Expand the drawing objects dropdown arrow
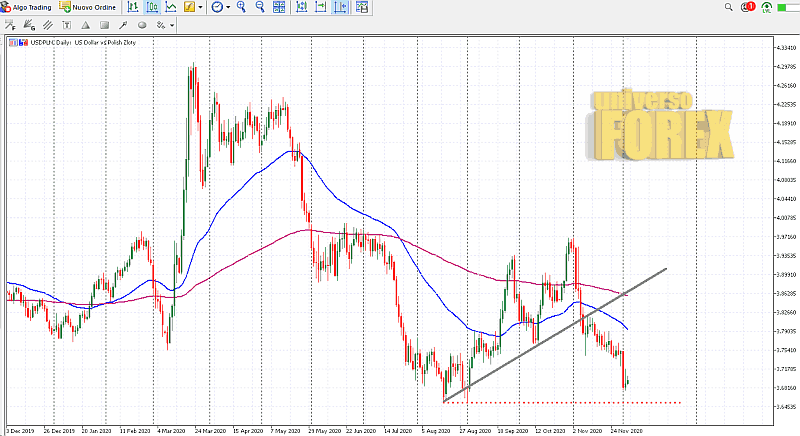This screenshot has width=800, height=436. click(x=171, y=25)
